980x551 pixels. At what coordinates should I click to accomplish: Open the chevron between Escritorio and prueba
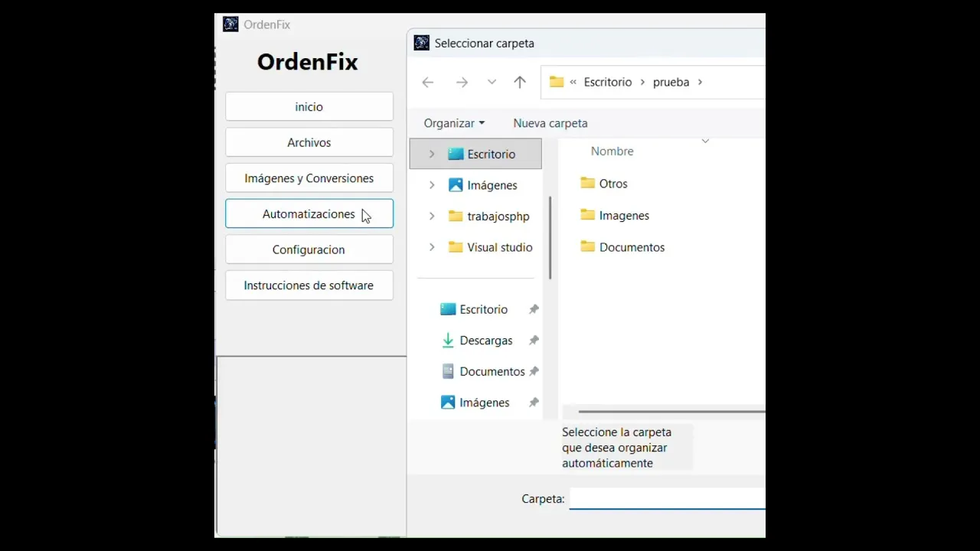coord(642,82)
